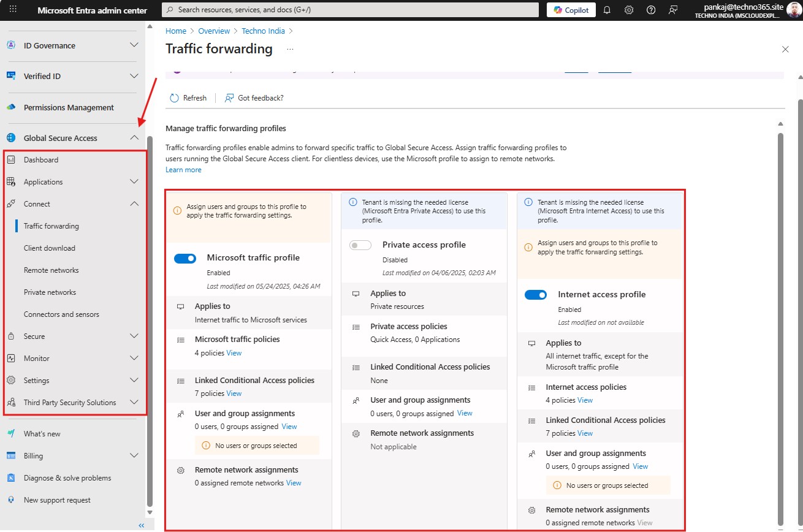Open the settings gear in top bar
This screenshot has width=803, height=532.
click(629, 10)
